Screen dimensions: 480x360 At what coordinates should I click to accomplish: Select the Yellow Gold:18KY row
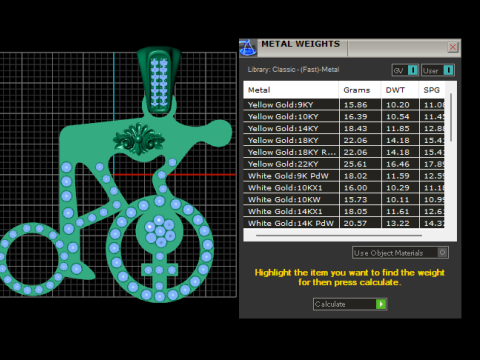click(x=344, y=140)
